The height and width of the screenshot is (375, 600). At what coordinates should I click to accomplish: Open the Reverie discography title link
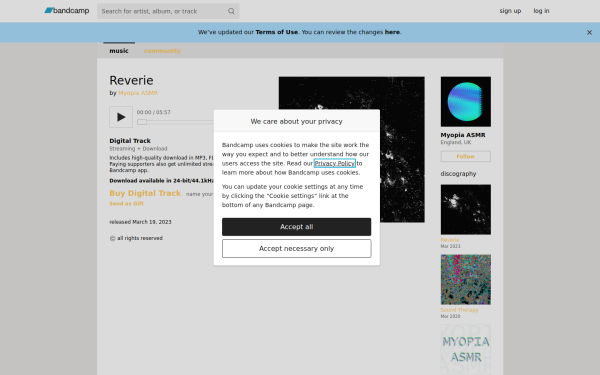pos(450,240)
